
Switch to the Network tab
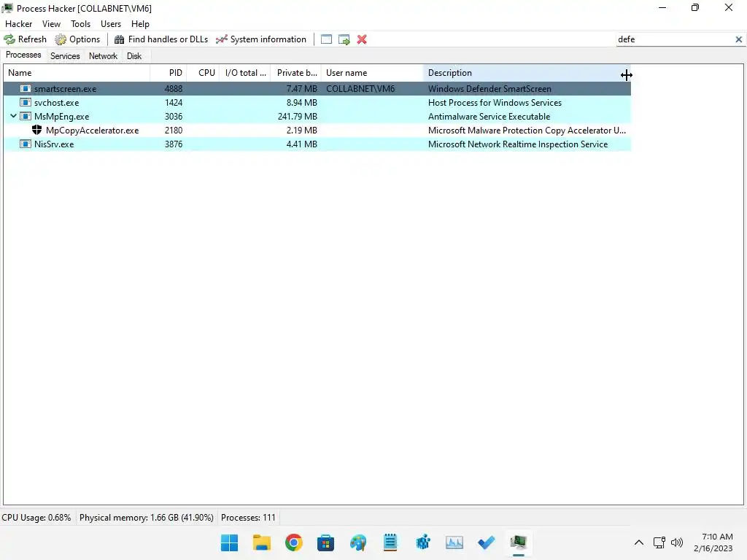click(x=103, y=56)
